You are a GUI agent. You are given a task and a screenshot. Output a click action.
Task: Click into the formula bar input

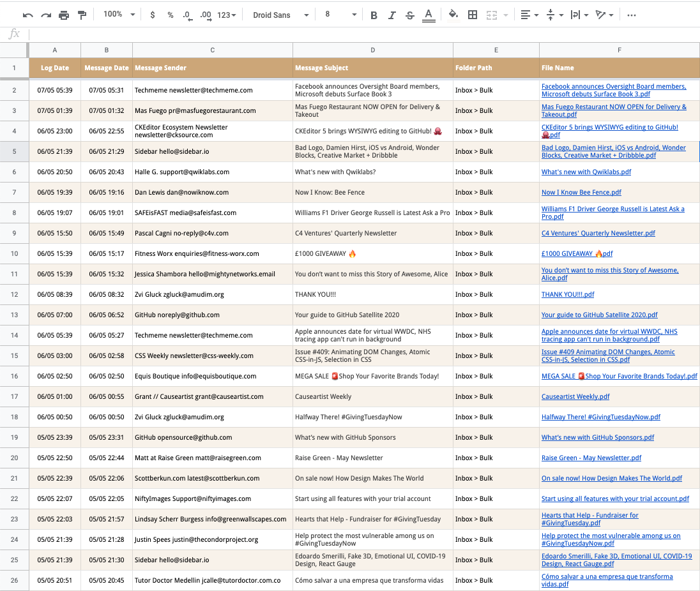[364, 34]
